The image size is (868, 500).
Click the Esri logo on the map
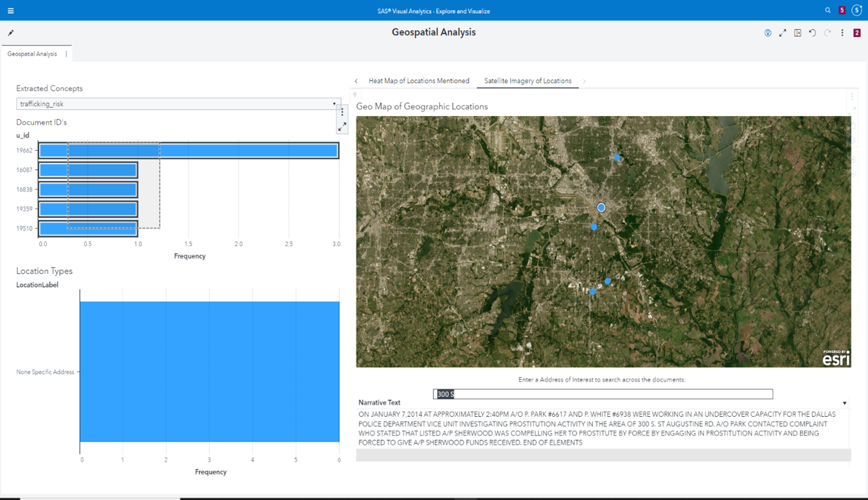coord(836,358)
